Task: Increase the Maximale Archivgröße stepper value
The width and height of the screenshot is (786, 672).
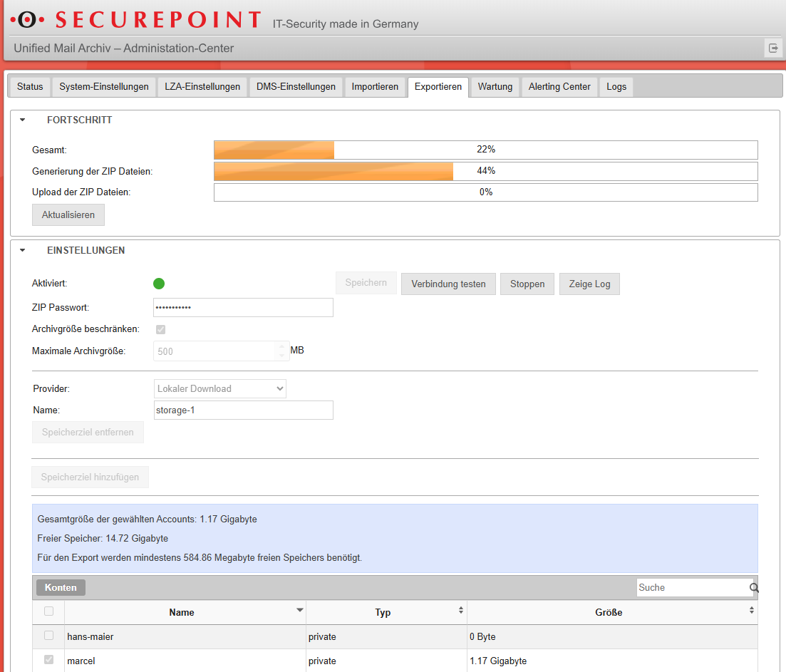Action: coord(281,346)
